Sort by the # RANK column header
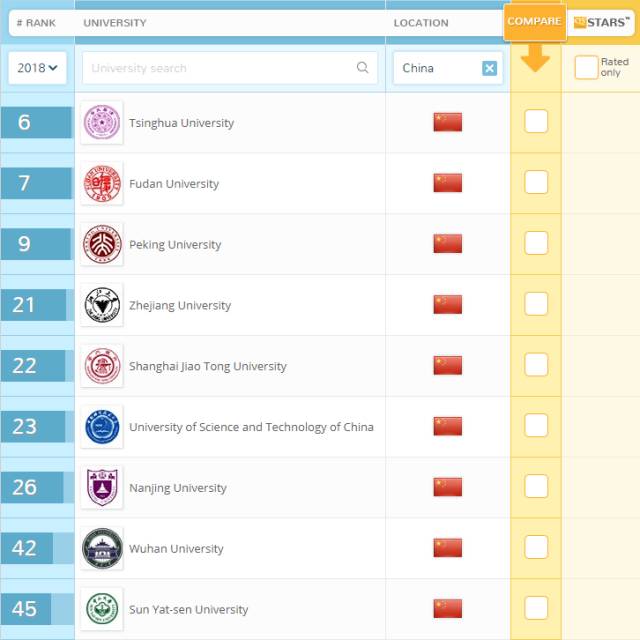Image resolution: width=640 pixels, height=640 pixels. (36, 23)
